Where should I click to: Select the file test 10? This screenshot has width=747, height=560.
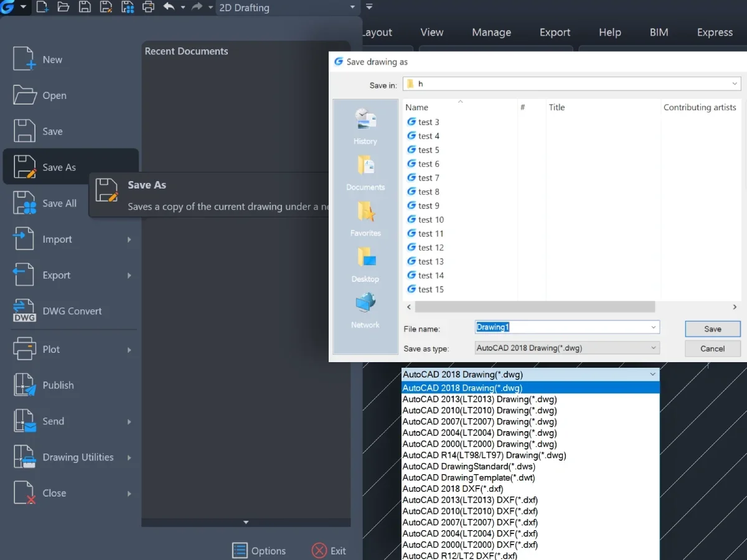[426, 220]
